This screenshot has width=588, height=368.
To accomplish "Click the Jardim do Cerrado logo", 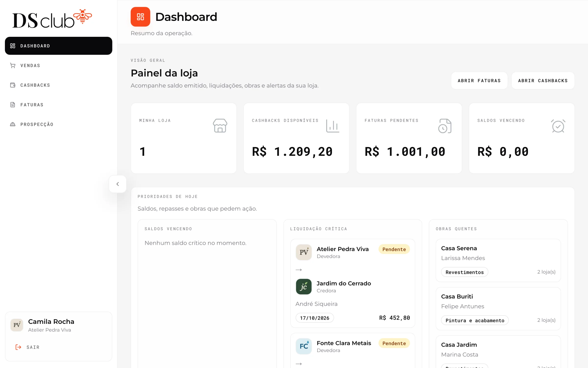I will 304,287.
